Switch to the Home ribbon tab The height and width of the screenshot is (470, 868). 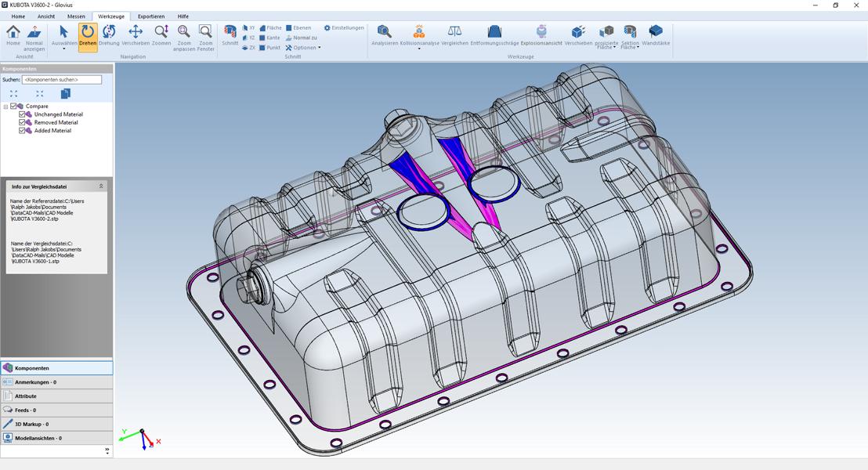click(18, 16)
